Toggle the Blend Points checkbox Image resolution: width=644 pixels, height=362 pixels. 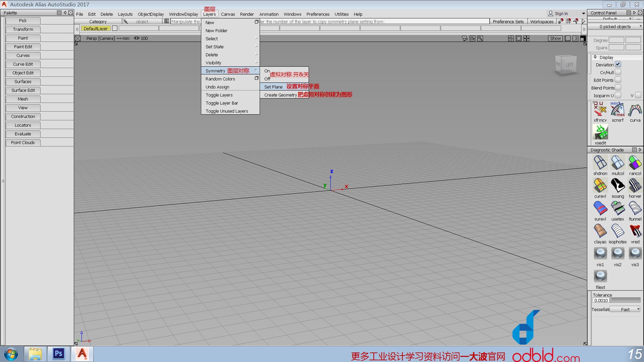[x=618, y=88]
